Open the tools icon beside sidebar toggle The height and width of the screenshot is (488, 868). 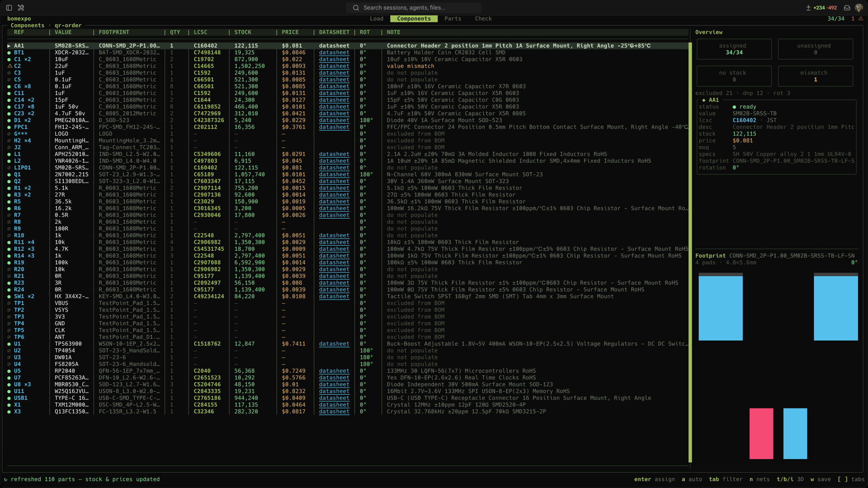pyautogui.click(x=21, y=8)
